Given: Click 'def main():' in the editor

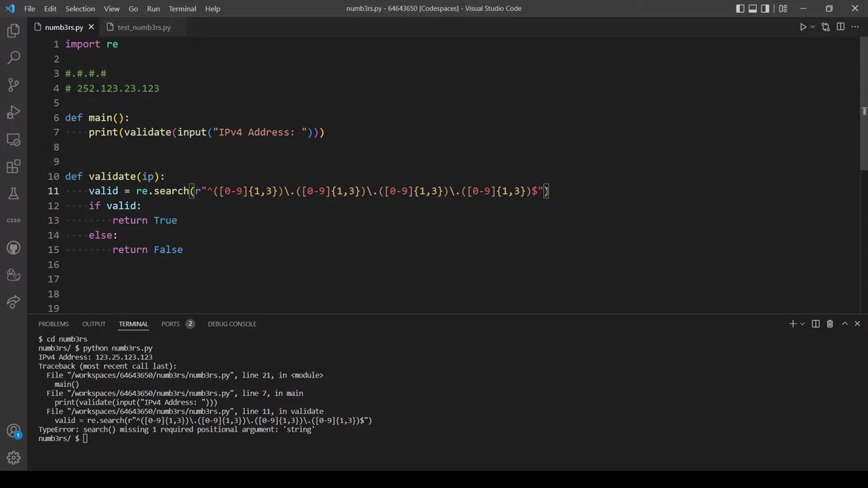Looking at the screenshot, I should pos(97,118).
